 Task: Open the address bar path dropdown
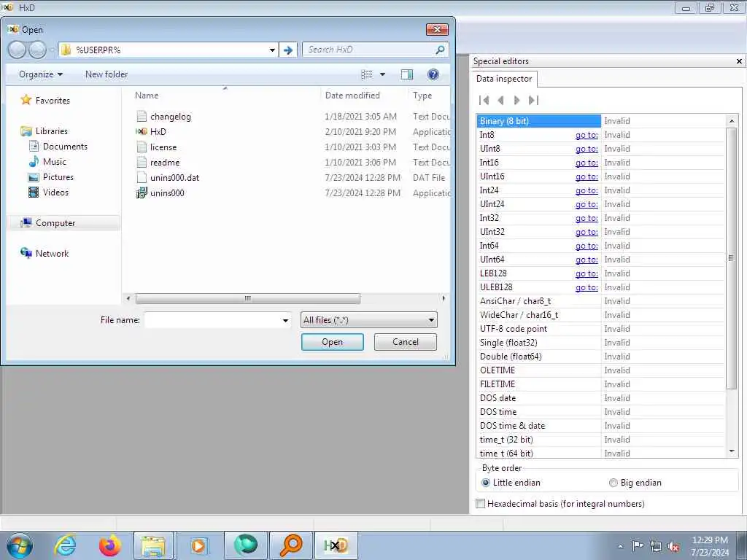point(272,50)
